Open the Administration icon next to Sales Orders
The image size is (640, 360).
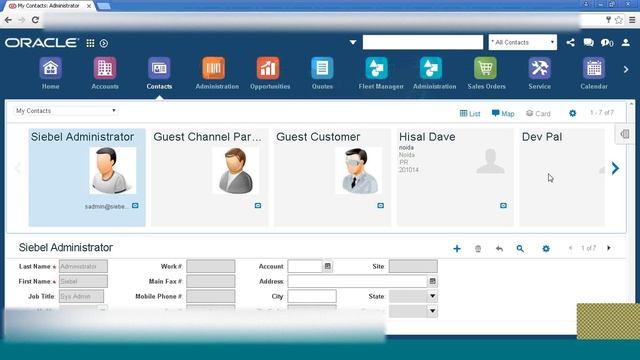tap(431, 68)
